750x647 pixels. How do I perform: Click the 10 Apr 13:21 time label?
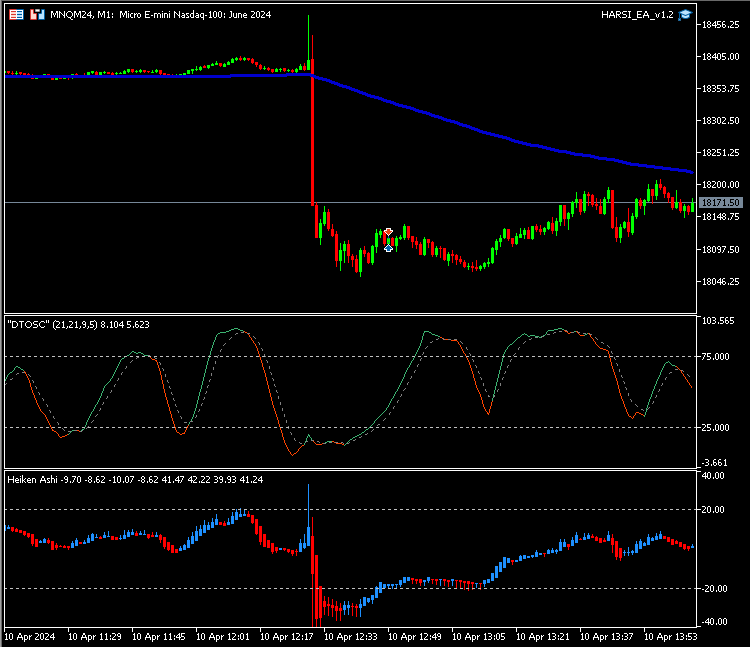(543, 637)
